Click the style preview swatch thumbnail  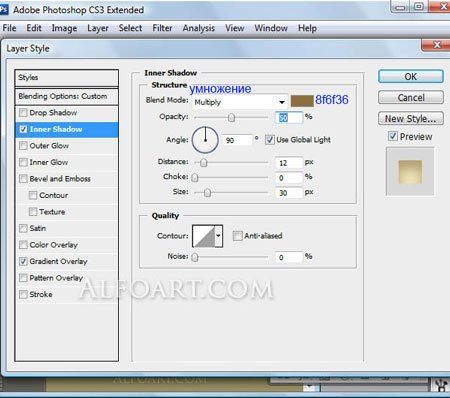click(x=410, y=172)
